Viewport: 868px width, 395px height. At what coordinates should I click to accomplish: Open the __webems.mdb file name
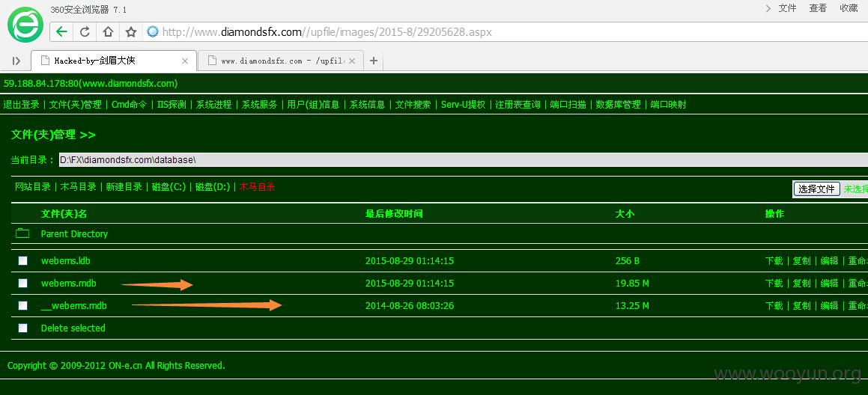point(73,305)
